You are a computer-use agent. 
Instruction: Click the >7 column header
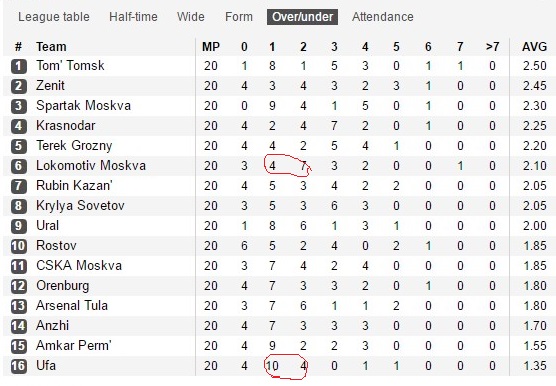click(x=492, y=47)
